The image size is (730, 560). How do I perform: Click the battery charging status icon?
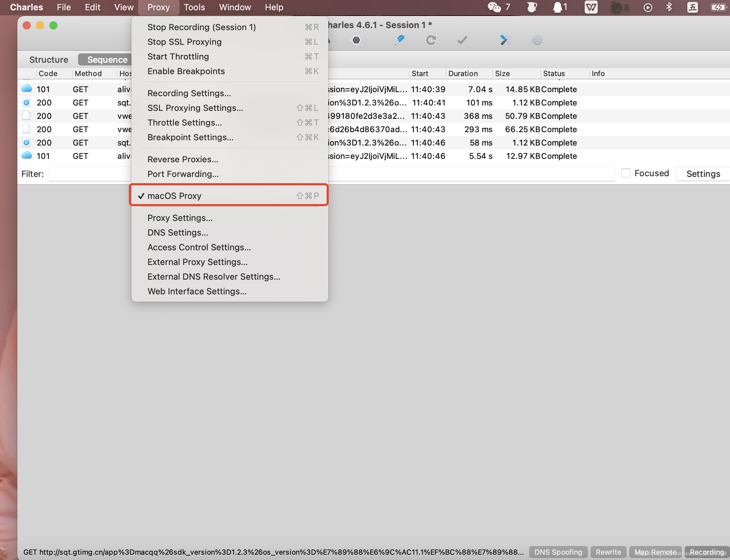718,7
